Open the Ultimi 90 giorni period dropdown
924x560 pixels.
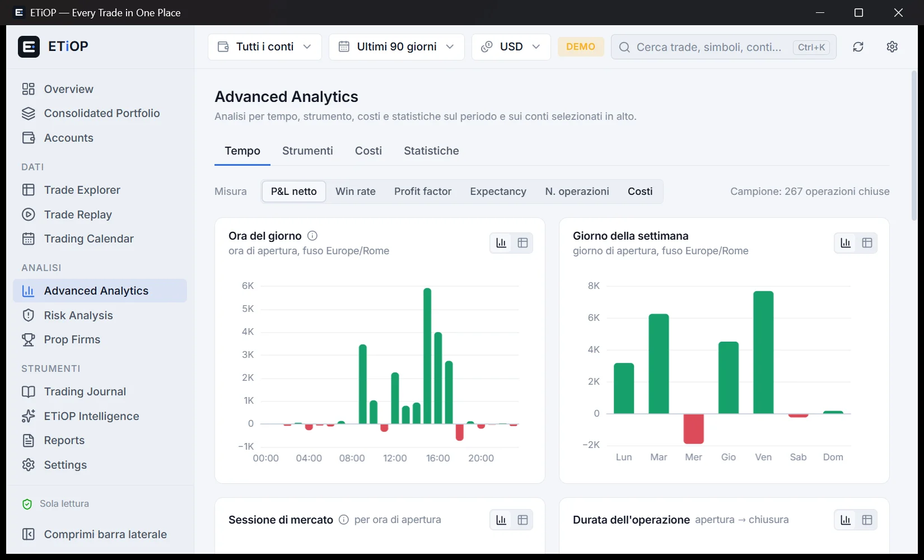click(x=396, y=47)
